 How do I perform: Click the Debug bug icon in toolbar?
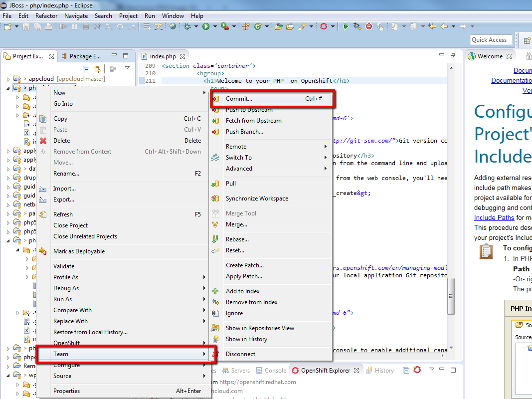pyautogui.click(x=187, y=27)
